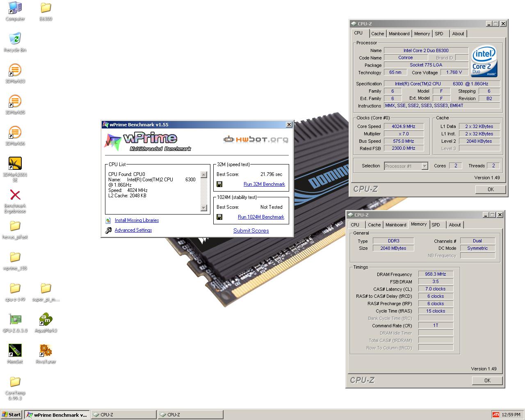525x420 pixels.
Task: Run the 32M Benchmark
Action: click(264, 185)
